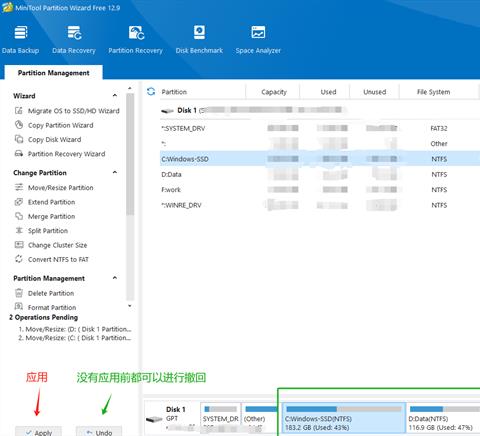Viewport: 480px width, 436px height.
Task: Open the Copy Disk Wizard link
Action: point(55,139)
